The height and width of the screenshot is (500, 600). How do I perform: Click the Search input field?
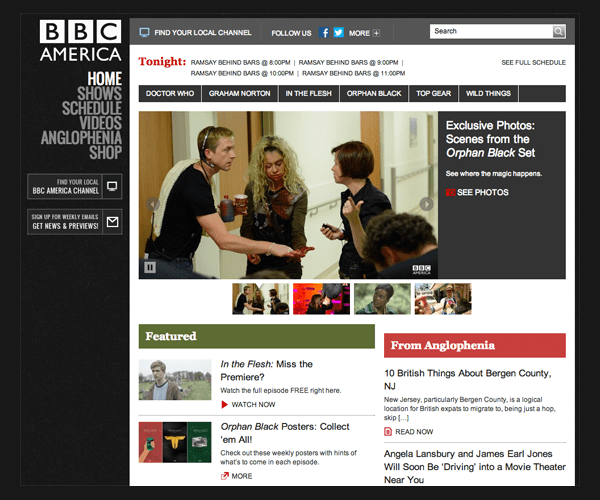pyautogui.click(x=491, y=31)
